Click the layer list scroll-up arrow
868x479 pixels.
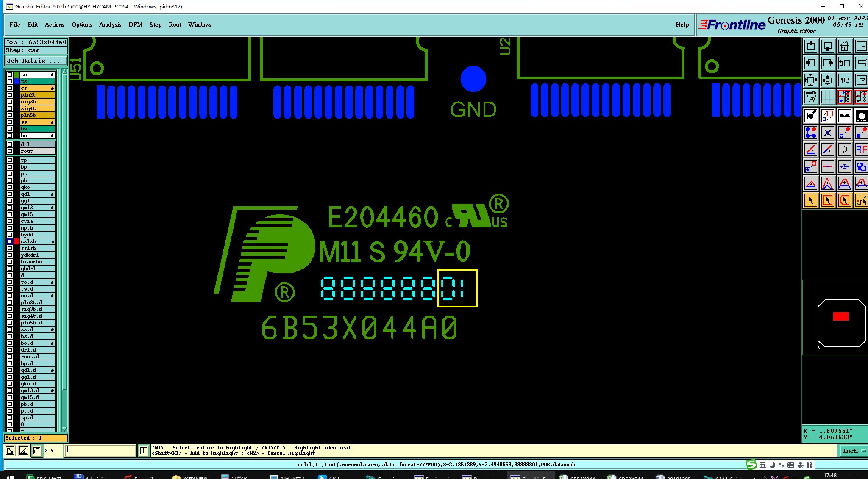pos(64,72)
